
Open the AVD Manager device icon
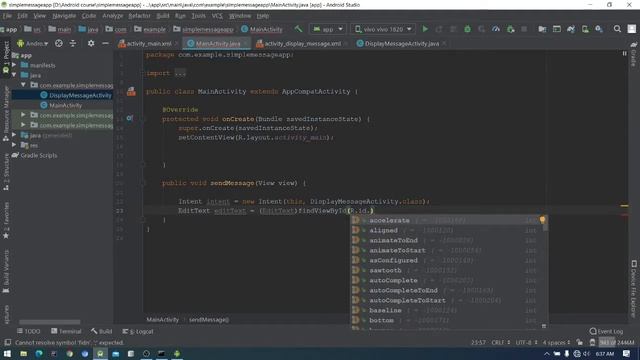click(585, 29)
